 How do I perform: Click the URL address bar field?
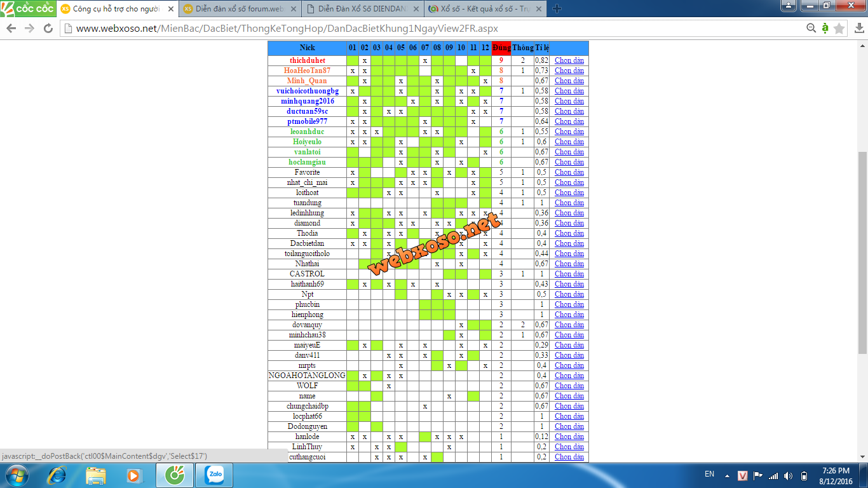pyautogui.click(x=432, y=29)
